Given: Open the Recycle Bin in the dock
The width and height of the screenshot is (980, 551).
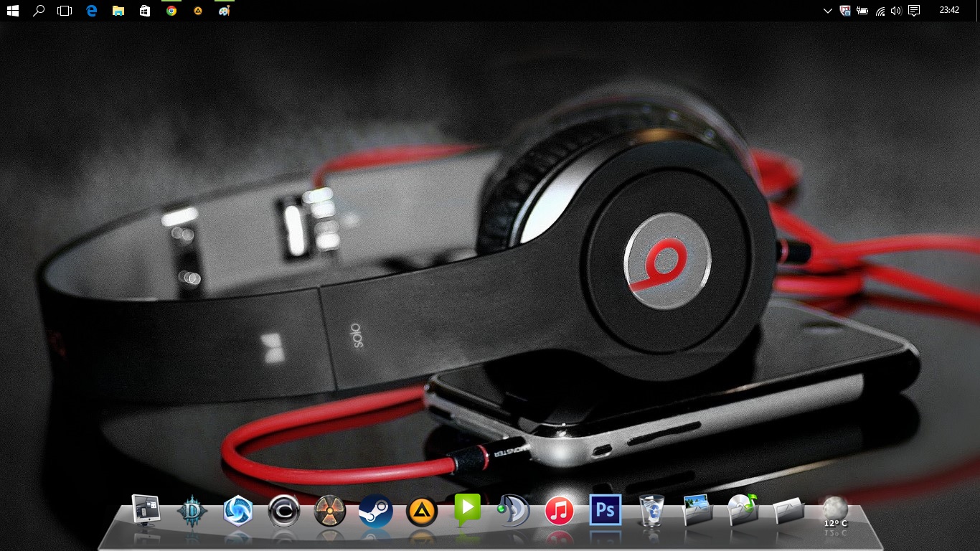Looking at the screenshot, I should click(x=651, y=511).
